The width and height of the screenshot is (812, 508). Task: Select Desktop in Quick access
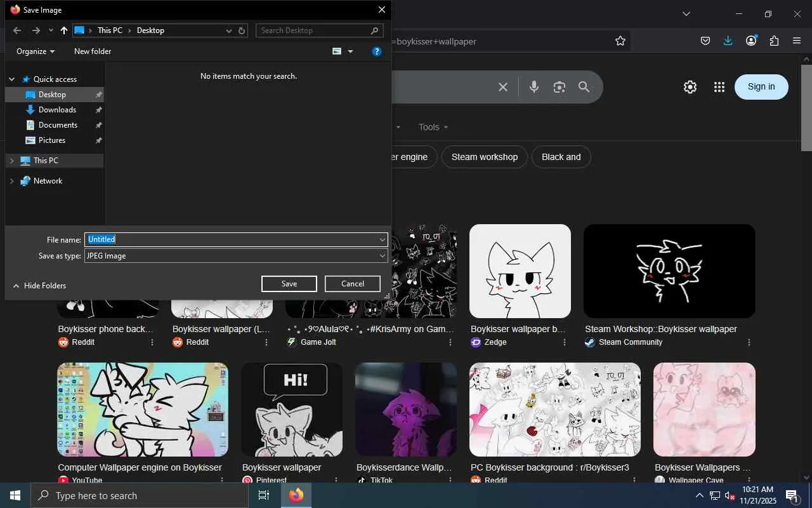click(54, 95)
